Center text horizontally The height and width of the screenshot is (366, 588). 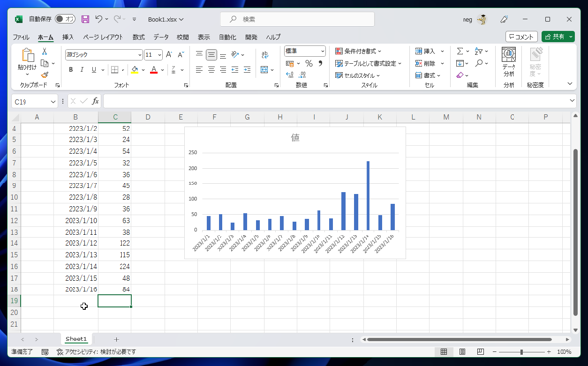click(211, 70)
